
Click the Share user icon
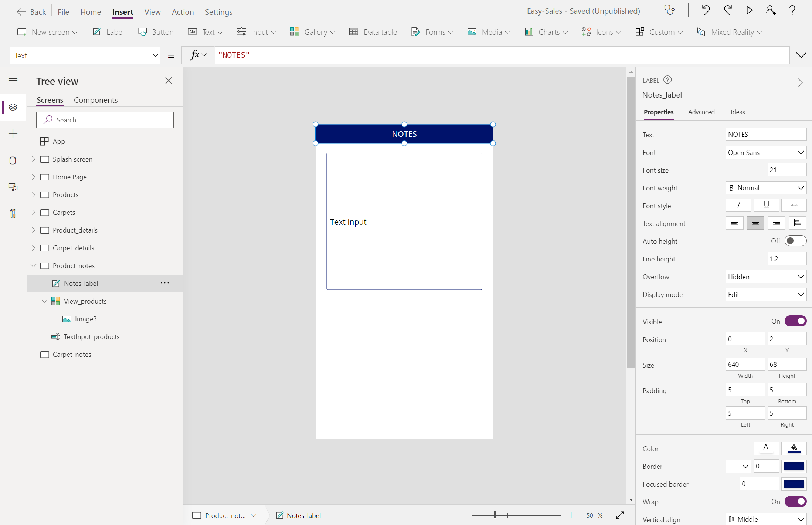[x=771, y=10]
